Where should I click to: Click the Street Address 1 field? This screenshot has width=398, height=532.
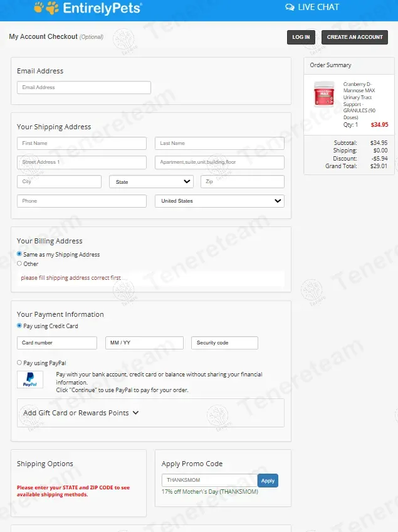(x=81, y=162)
